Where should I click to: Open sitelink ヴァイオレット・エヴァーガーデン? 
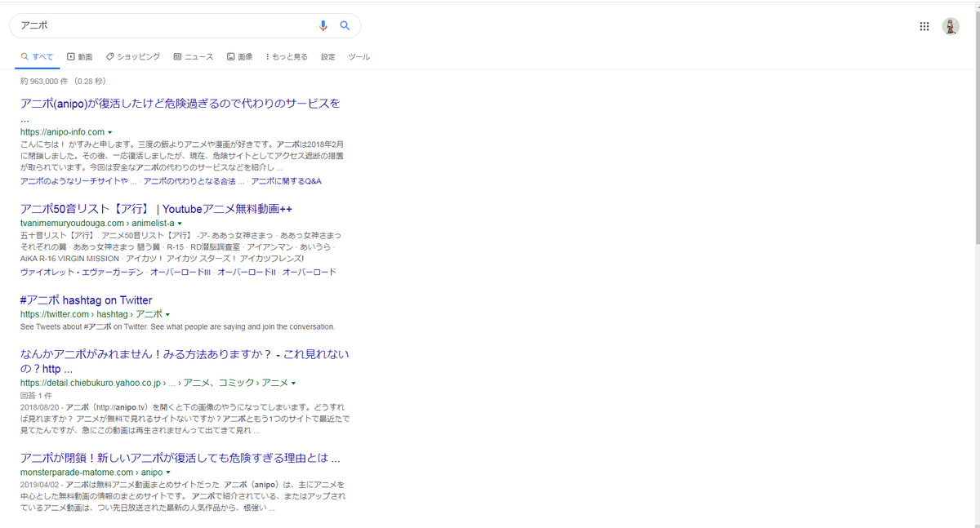(x=82, y=272)
